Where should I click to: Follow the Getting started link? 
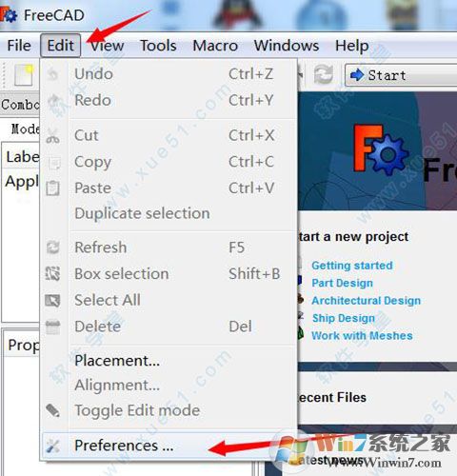click(x=352, y=266)
